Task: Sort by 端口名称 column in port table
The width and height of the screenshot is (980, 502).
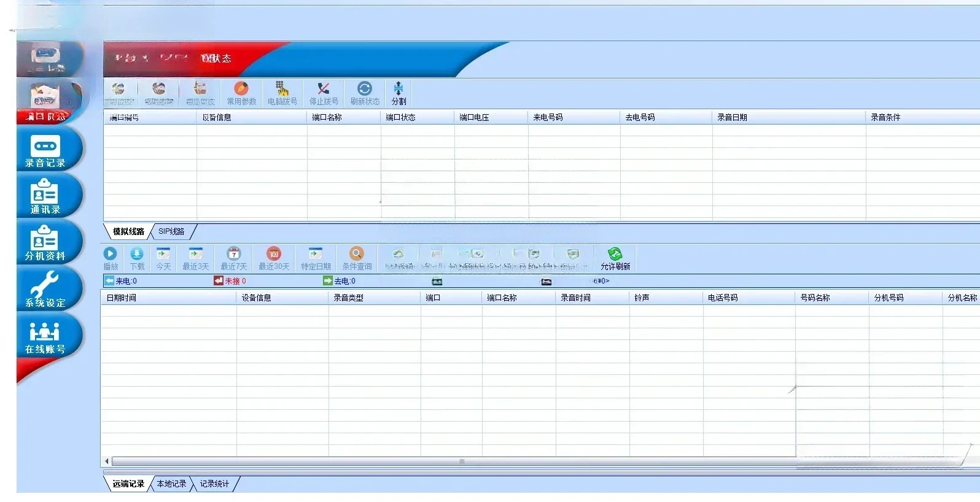Action: [344, 117]
